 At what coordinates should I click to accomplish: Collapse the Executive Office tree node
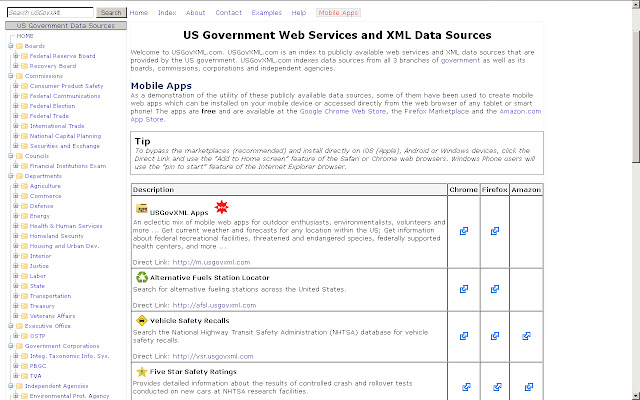point(11,326)
